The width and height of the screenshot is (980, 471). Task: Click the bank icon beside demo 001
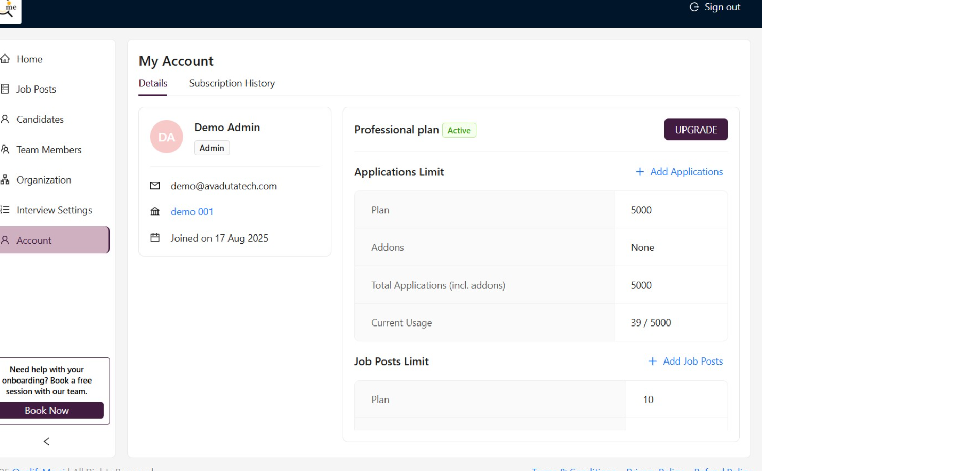pos(155,212)
